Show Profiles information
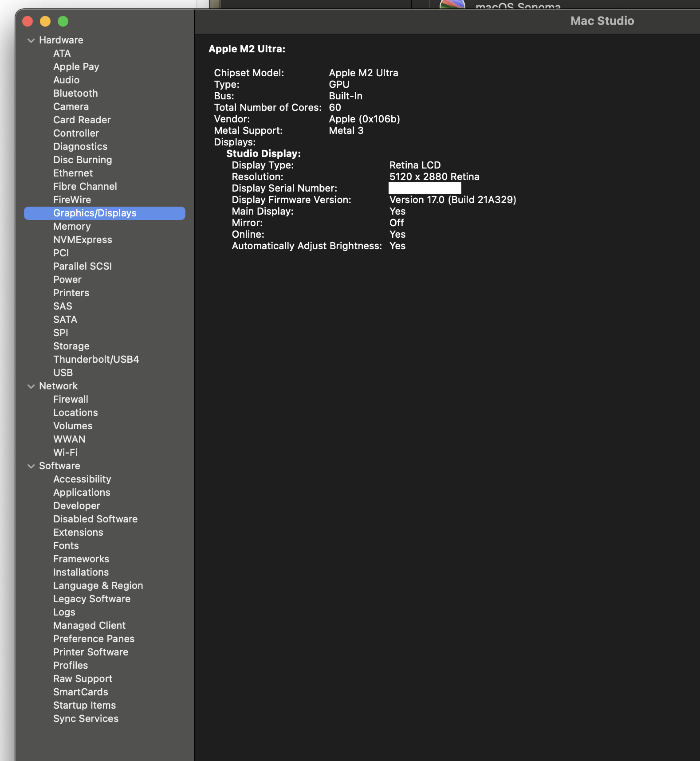 [71, 665]
